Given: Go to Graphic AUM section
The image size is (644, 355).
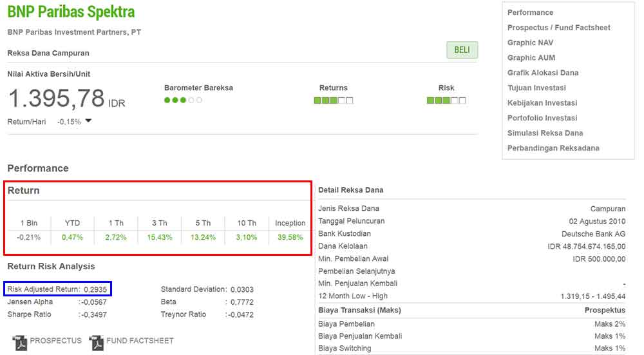Looking at the screenshot, I should (531, 58).
